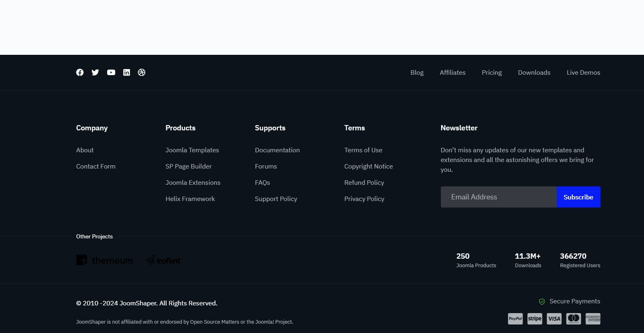Click the Visa card icon
The image size is (644, 333).
554,319
